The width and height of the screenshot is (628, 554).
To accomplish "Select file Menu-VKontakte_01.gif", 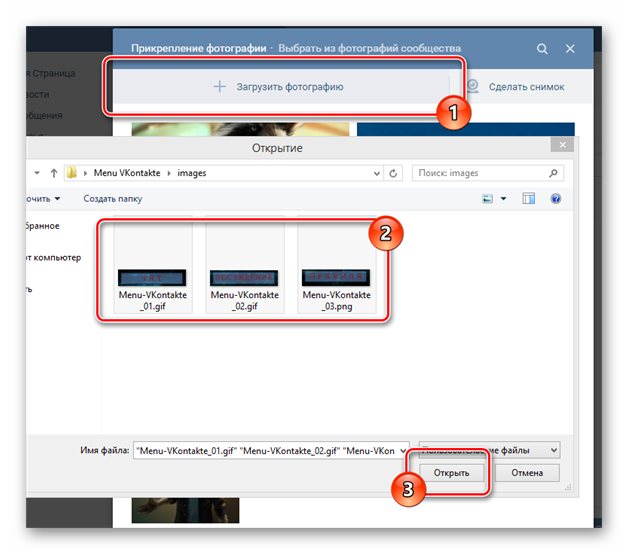I will click(153, 265).
